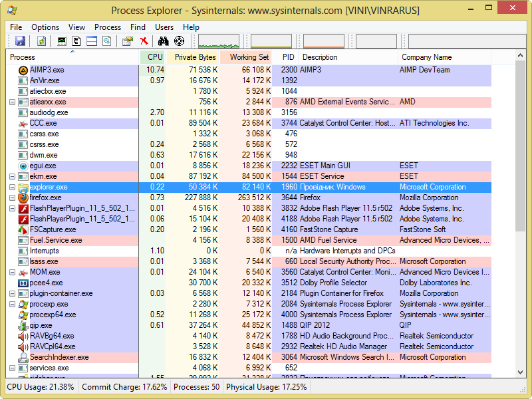
Task: Sort by the Company Name column header
Action: (x=444, y=57)
